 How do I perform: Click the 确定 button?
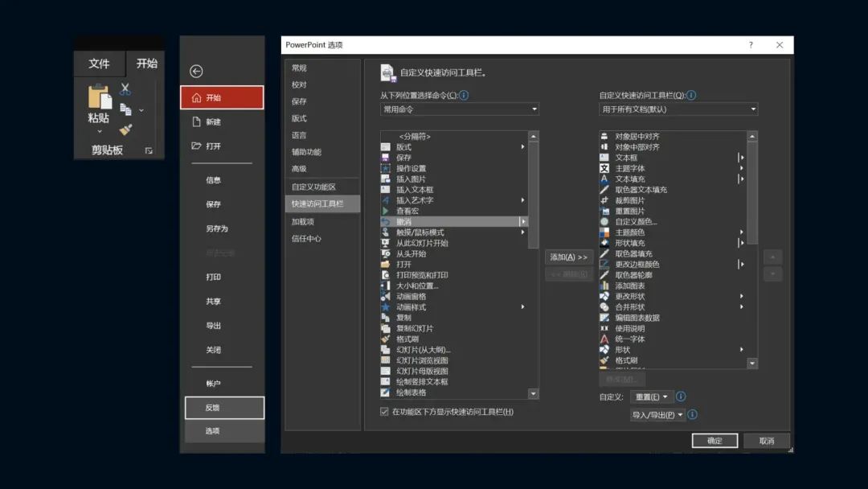click(x=714, y=441)
